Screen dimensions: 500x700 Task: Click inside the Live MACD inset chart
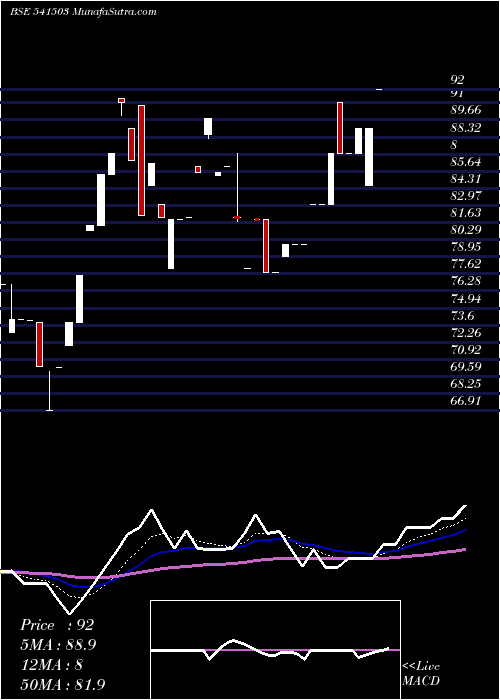pos(275,650)
